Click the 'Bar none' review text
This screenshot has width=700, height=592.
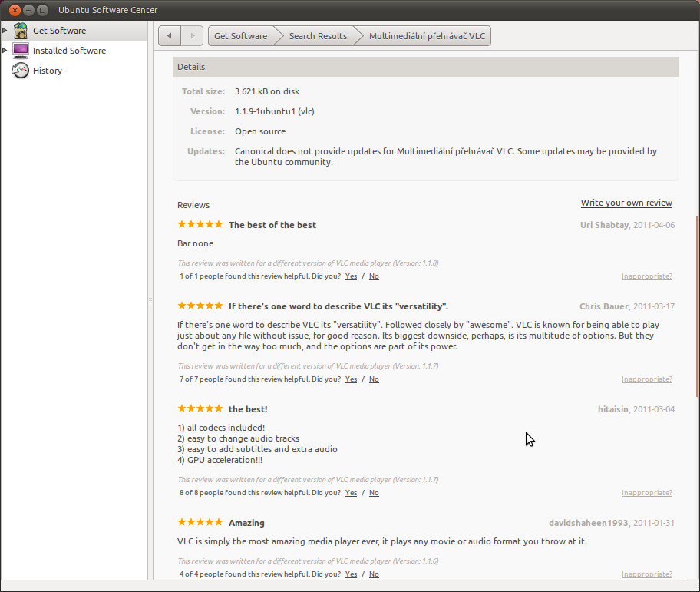(x=196, y=243)
